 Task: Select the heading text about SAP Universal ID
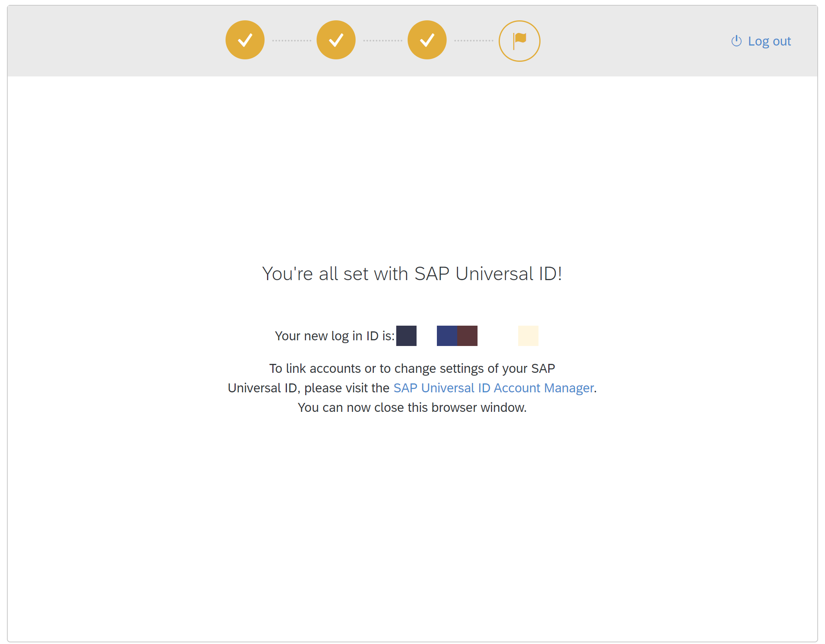[412, 274]
